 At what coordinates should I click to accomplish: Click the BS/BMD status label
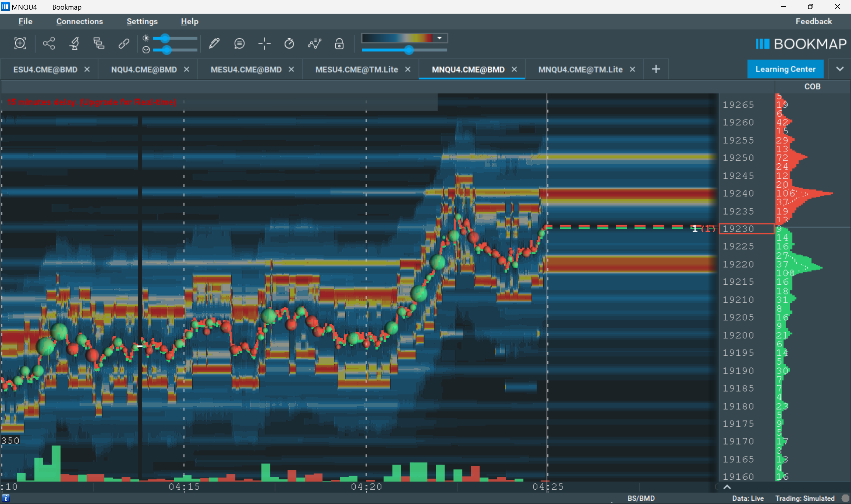click(641, 498)
